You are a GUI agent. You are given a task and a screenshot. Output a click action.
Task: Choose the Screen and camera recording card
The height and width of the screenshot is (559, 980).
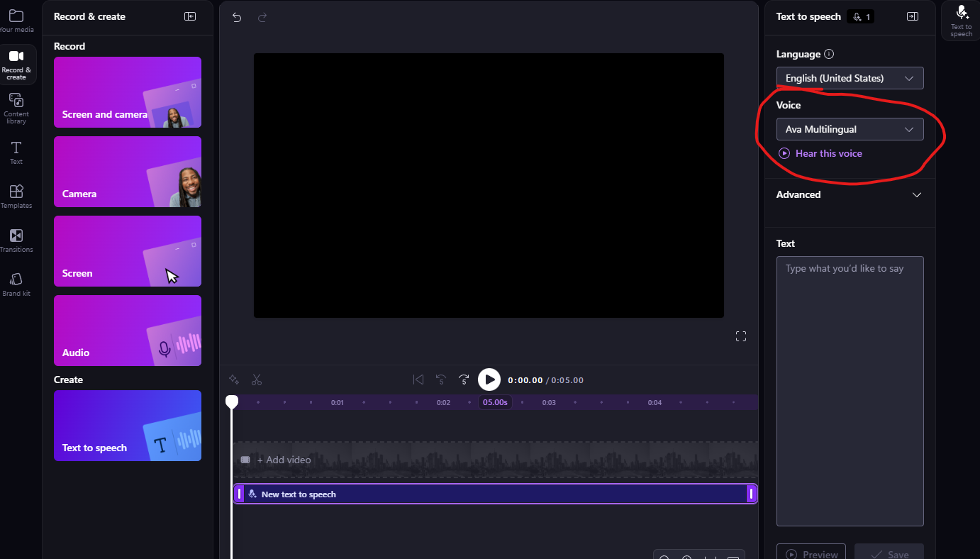pyautogui.click(x=128, y=92)
